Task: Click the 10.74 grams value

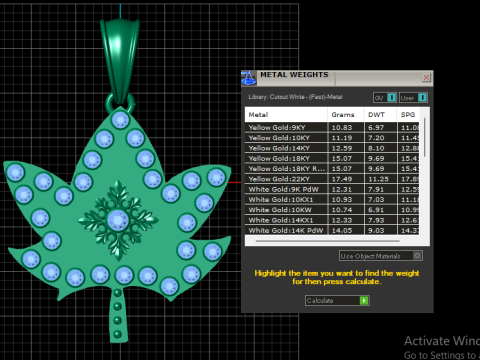Action: tap(342, 210)
